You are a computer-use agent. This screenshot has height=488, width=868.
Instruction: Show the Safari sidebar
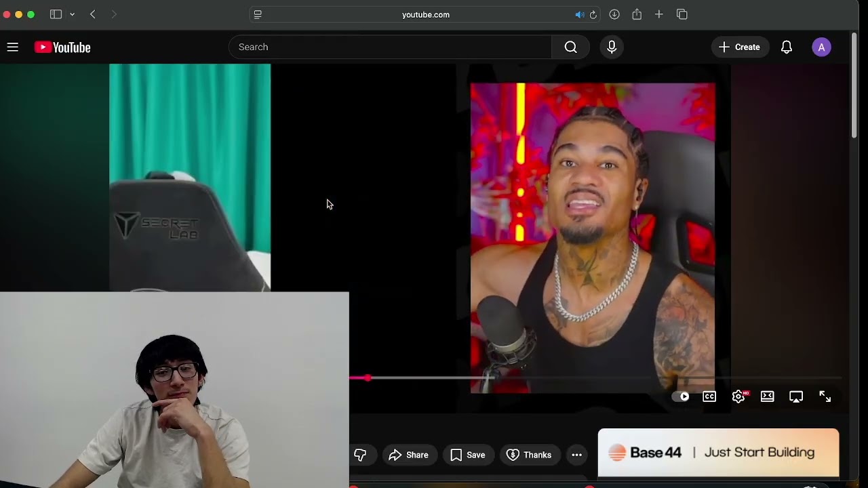56,14
